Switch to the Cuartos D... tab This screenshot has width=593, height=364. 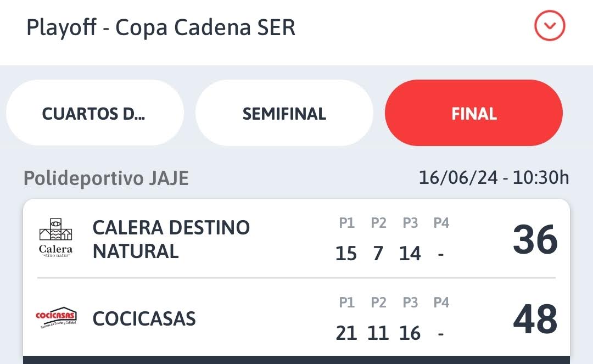click(x=95, y=113)
